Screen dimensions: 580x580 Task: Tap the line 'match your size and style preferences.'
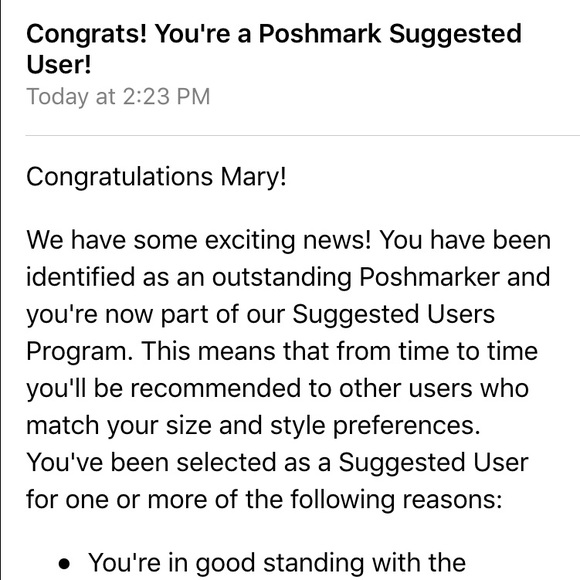point(253,426)
